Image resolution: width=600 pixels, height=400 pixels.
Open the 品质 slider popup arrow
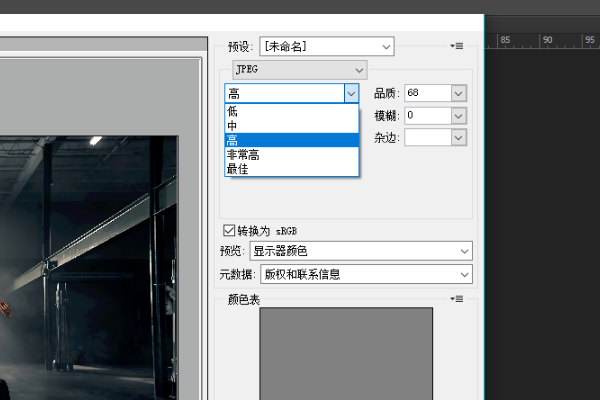coord(458,93)
